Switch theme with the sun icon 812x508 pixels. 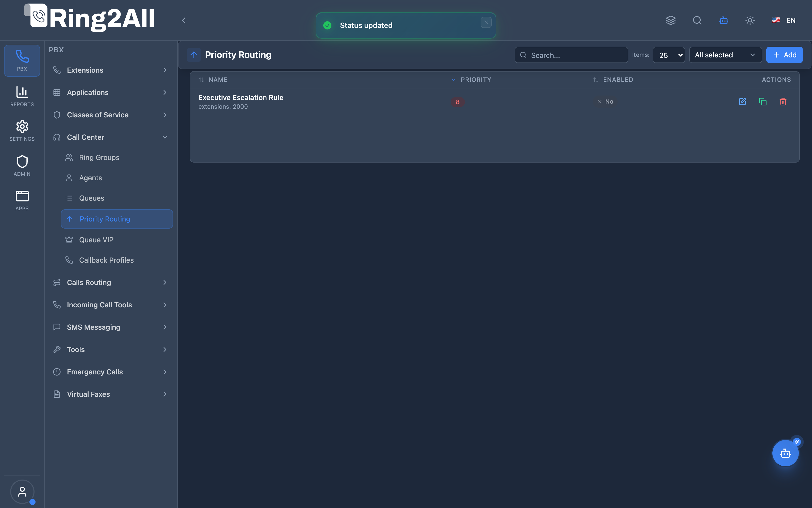[750, 20]
